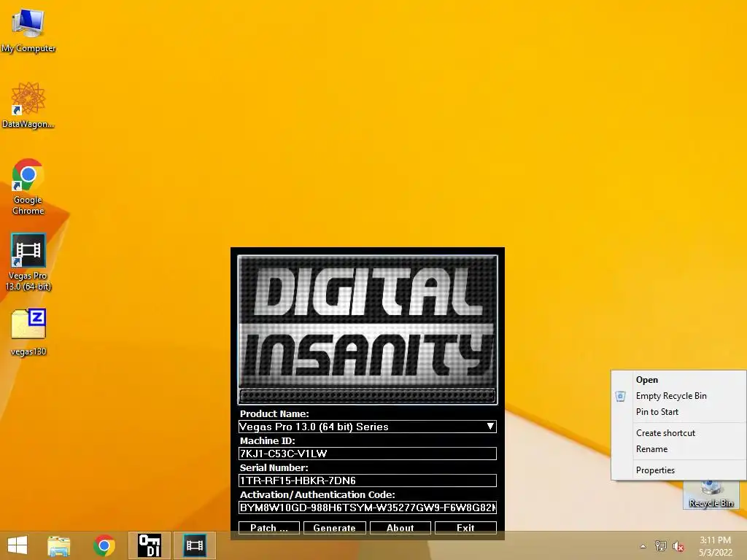Choose Empty Recycle Bin menu entry
Image resolution: width=747 pixels, height=560 pixels.
click(679, 396)
